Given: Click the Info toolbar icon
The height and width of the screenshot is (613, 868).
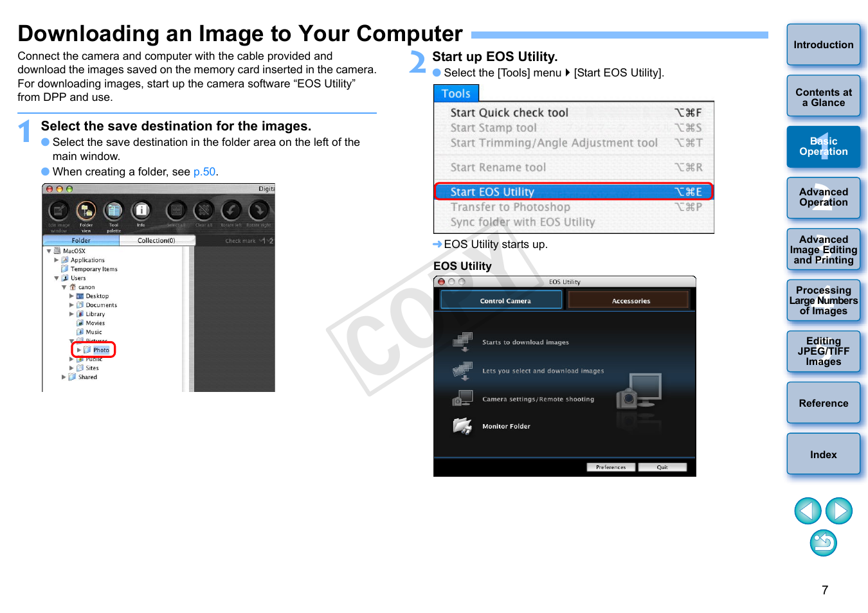Looking at the screenshot, I should click(141, 210).
